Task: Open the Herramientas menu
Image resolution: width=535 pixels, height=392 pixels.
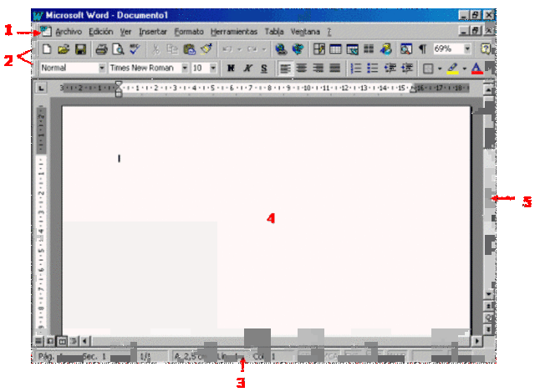Action: [x=234, y=32]
